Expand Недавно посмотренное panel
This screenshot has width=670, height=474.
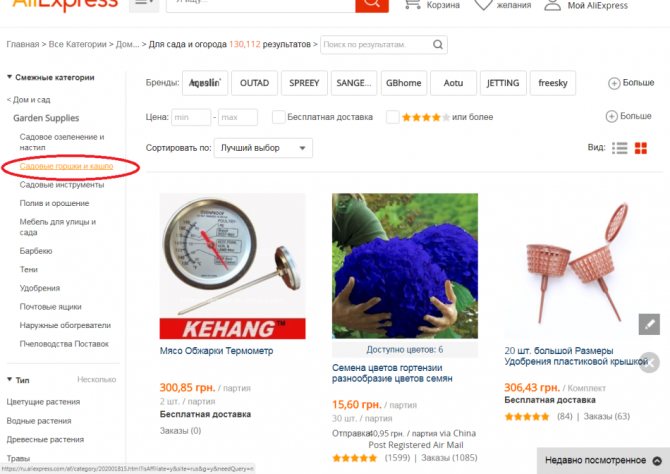(x=657, y=461)
